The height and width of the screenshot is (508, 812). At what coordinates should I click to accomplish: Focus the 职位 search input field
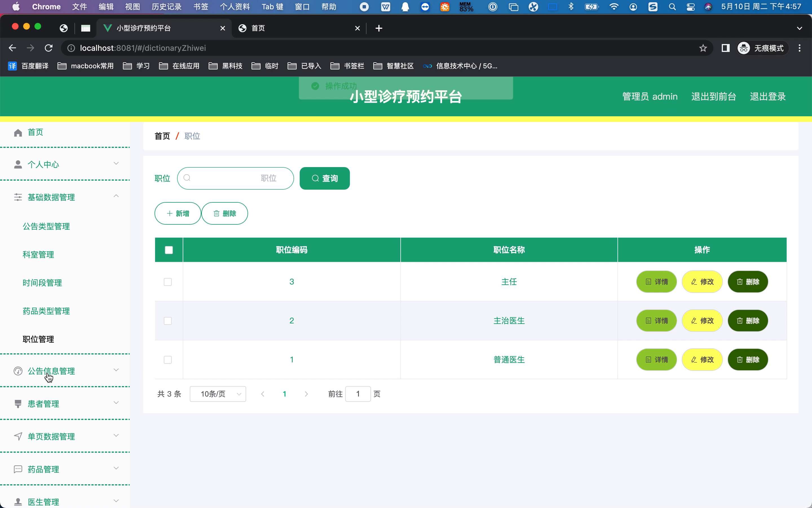[x=235, y=178]
